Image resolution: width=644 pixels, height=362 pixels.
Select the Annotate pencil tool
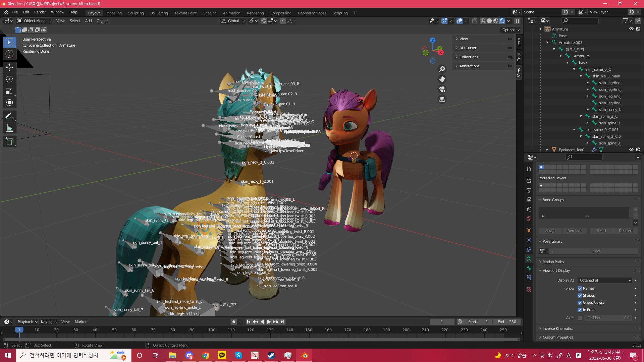coord(9,116)
